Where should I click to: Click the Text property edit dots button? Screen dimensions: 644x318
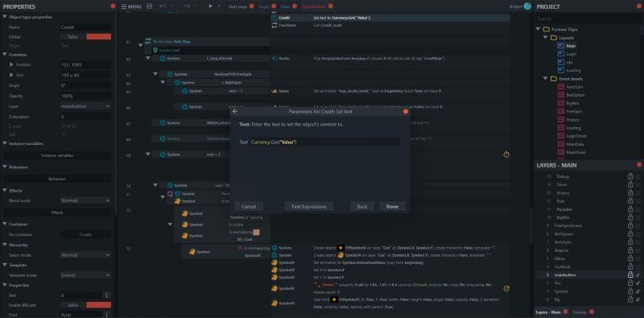coord(107,295)
